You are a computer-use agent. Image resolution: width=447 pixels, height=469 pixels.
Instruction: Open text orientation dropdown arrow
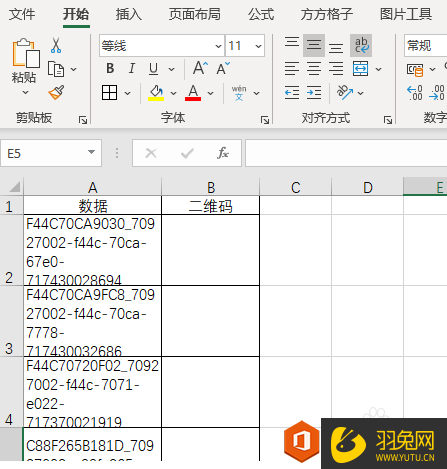point(360,93)
